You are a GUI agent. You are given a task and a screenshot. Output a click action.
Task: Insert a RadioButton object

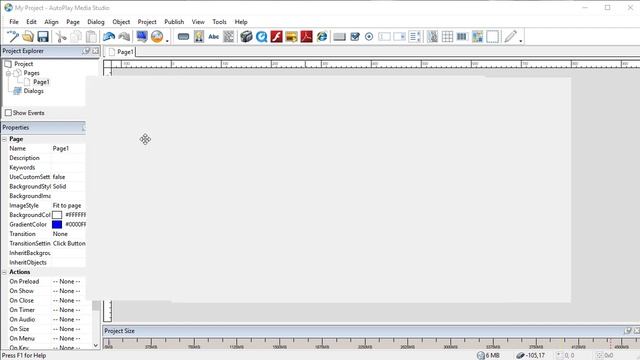point(369,37)
